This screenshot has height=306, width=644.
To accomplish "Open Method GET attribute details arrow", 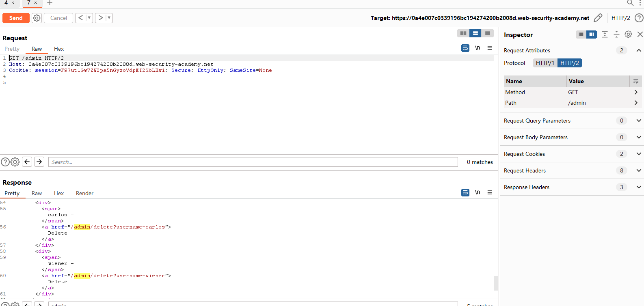I will click(x=636, y=92).
